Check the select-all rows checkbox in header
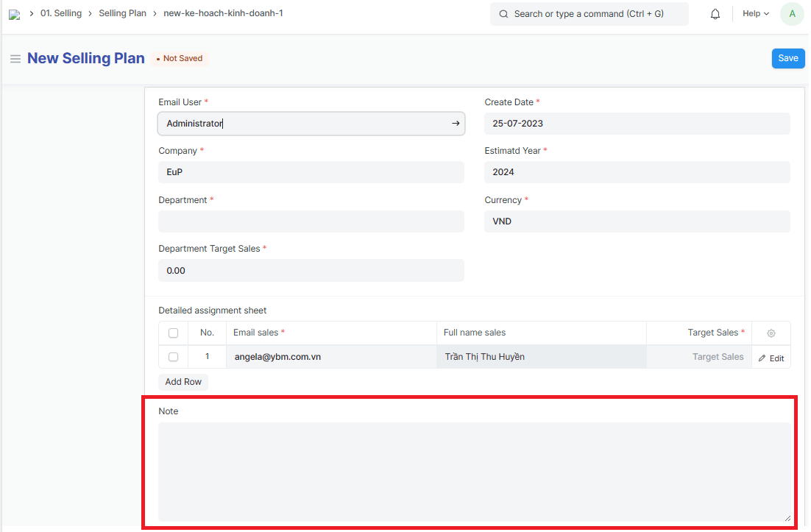 coord(173,333)
